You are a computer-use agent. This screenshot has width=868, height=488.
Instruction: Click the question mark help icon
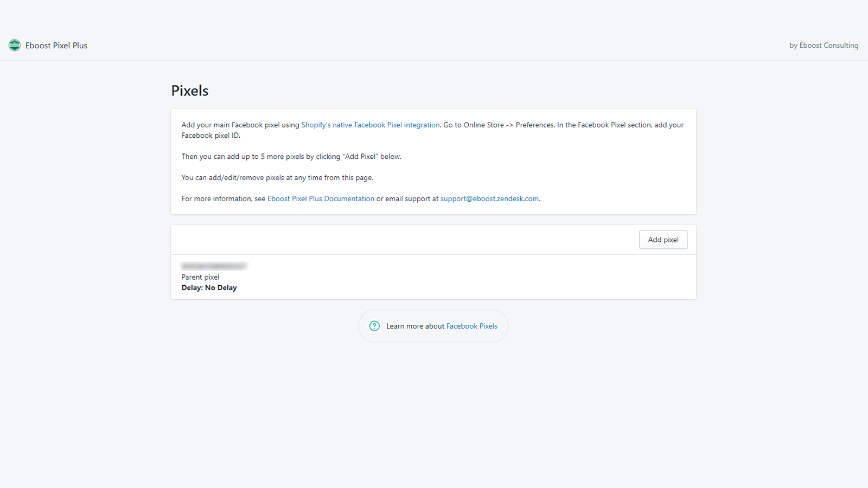pos(374,326)
